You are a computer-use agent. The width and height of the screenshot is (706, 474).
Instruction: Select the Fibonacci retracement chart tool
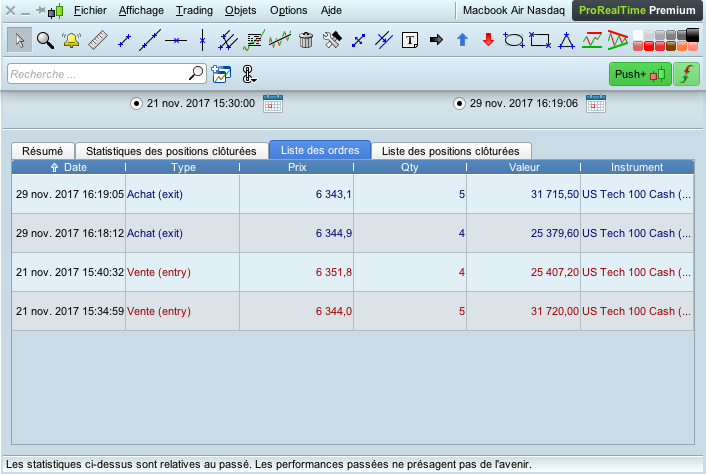254,40
